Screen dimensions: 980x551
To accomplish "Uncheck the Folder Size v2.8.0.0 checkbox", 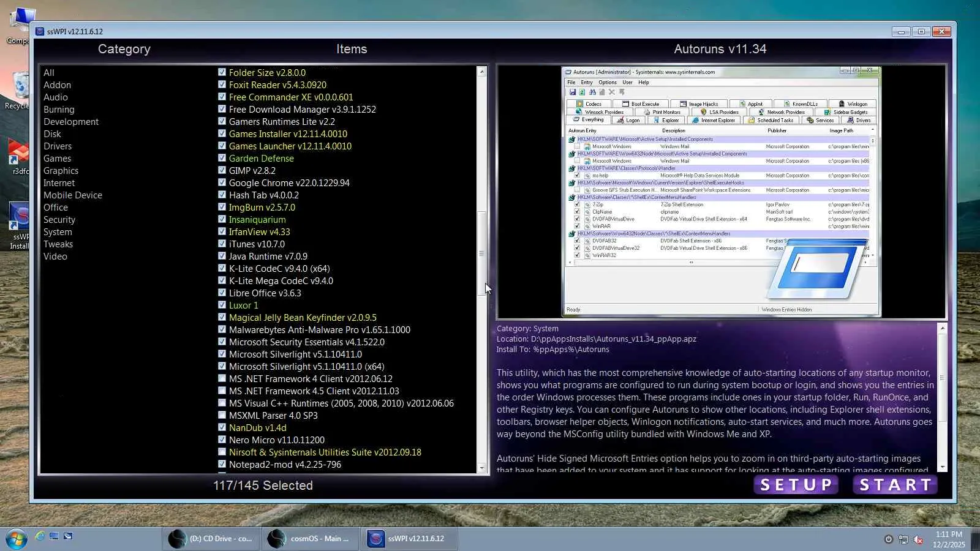I will pos(222,72).
